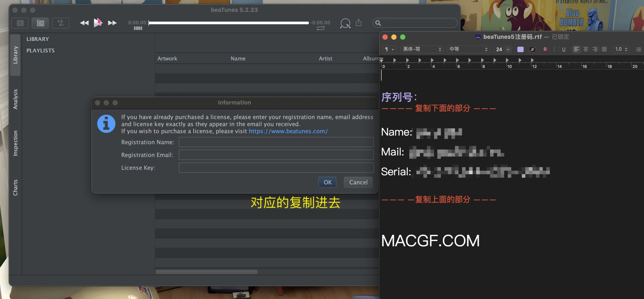
Task: Select the folder search icon in beaTunes toolbar
Action: (40, 23)
